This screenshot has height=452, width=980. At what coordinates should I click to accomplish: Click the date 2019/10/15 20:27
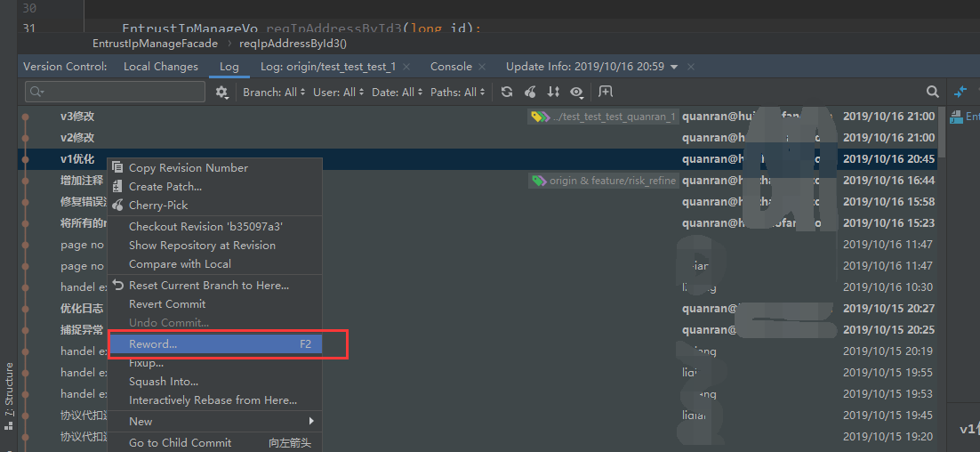point(888,308)
